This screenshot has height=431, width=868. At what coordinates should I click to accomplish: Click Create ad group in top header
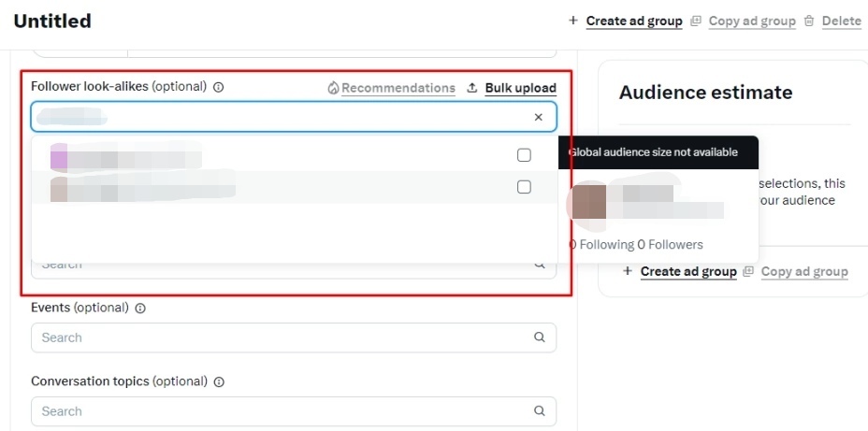pyautogui.click(x=634, y=21)
